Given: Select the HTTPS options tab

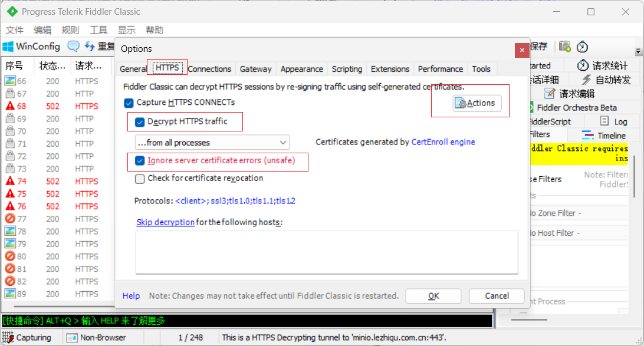Looking at the screenshot, I should [x=167, y=68].
